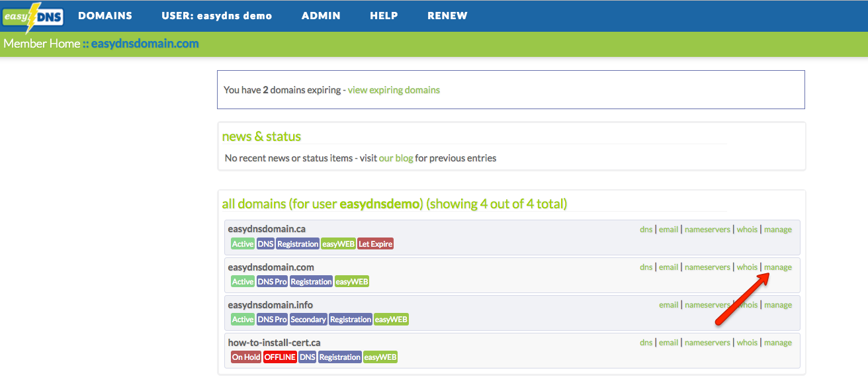This screenshot has width=868, height=391.
Task: View nameservers for how-to-install-cert.ca
Action: (x=707, y=343)
